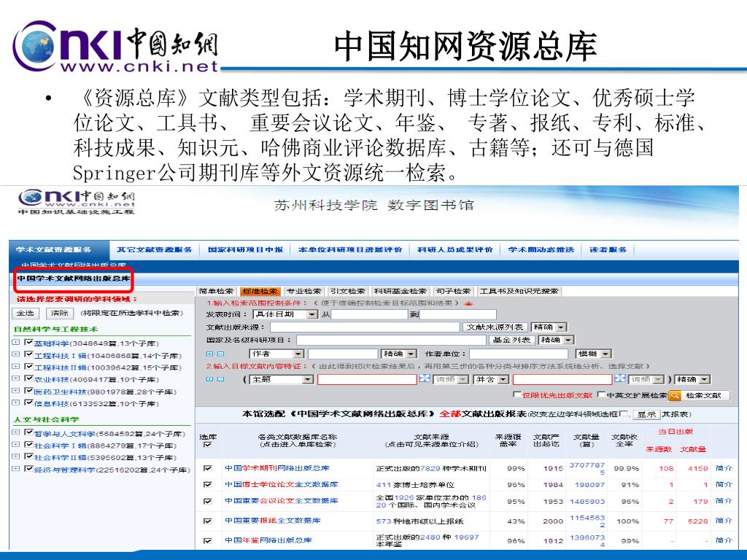The image size is (747, 560).
Task: Open 科研人员成果评价 navigation tab
Action: [455, 249]
